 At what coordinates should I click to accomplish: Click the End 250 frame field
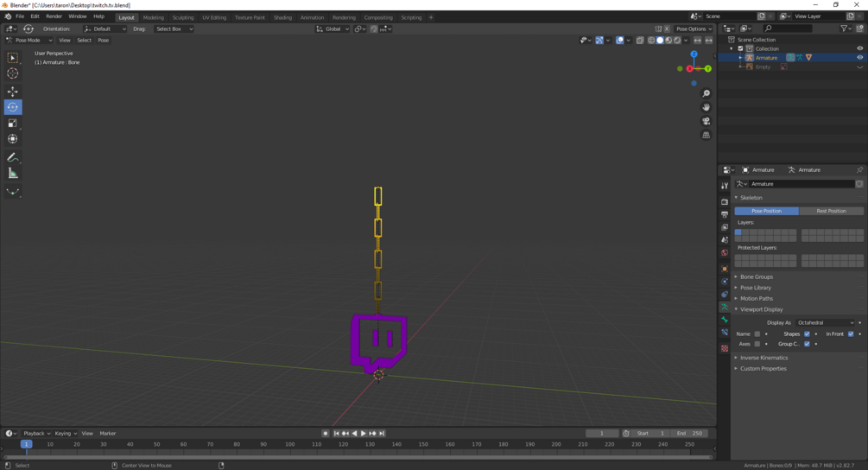click(689, 434)
